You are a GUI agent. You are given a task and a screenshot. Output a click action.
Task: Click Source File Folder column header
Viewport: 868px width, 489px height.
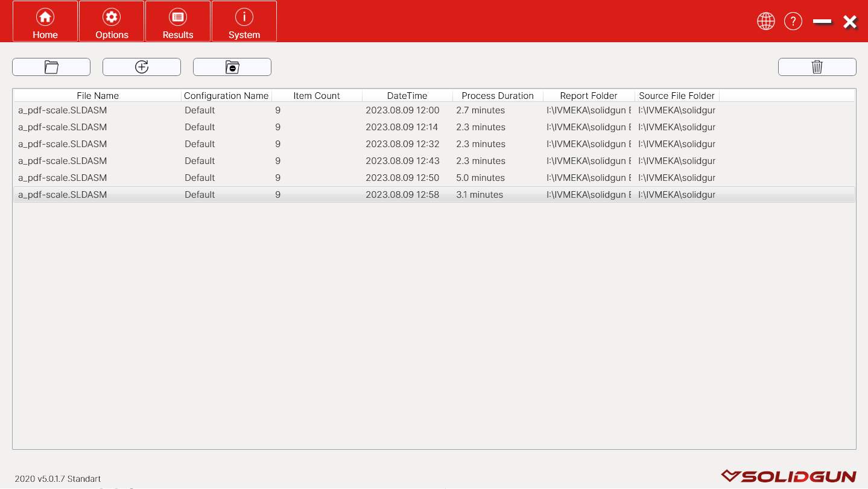pyautogui.click(x=677, y=95)
